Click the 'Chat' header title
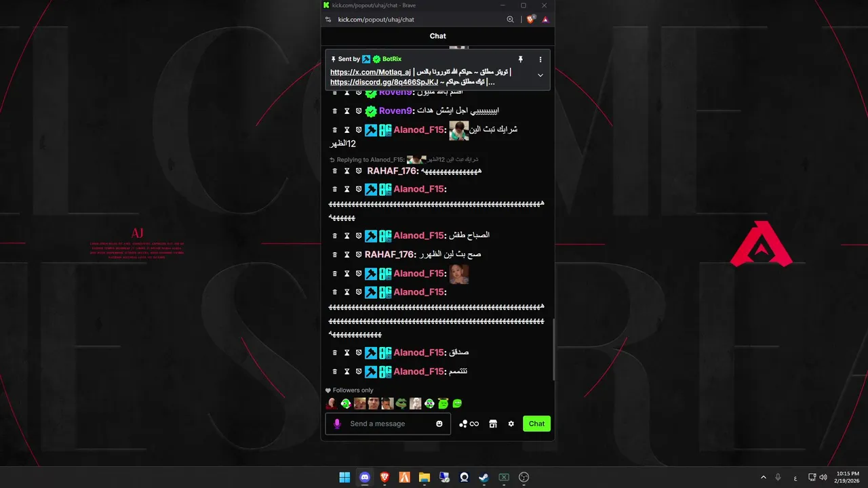Viewport: 868px width, 488px height. [438, 36]
